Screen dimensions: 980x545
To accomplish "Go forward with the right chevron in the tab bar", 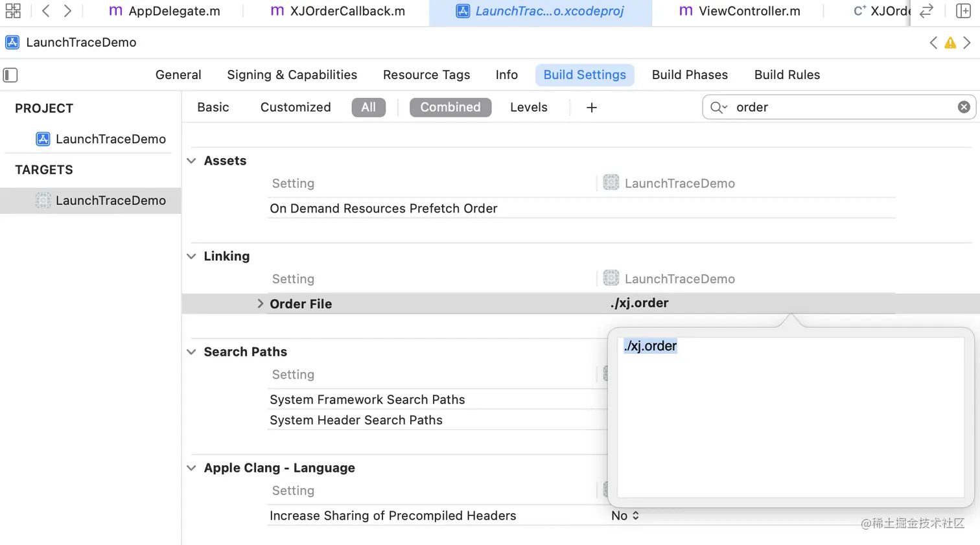I will tap(67, 10).
